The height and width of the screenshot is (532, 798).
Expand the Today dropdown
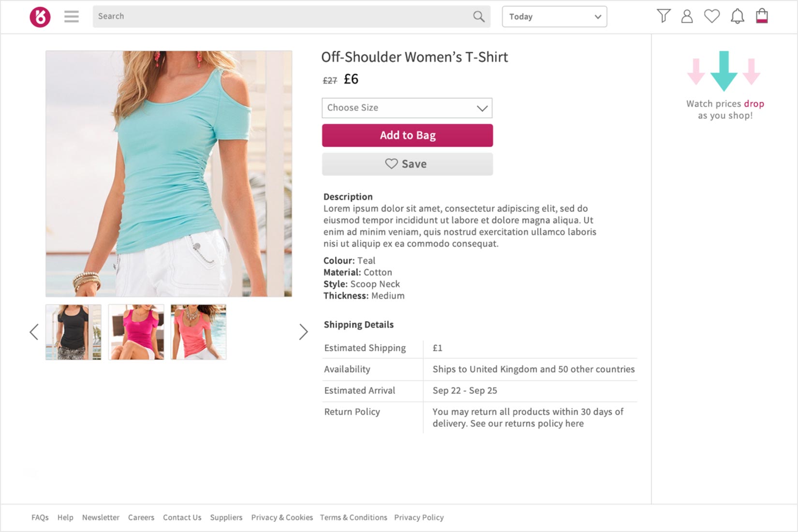point(554,16)
